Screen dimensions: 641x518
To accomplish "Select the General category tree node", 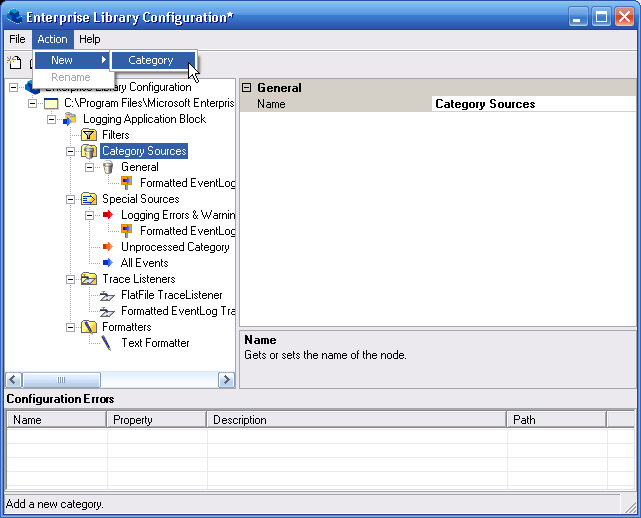I will (139, 167).
